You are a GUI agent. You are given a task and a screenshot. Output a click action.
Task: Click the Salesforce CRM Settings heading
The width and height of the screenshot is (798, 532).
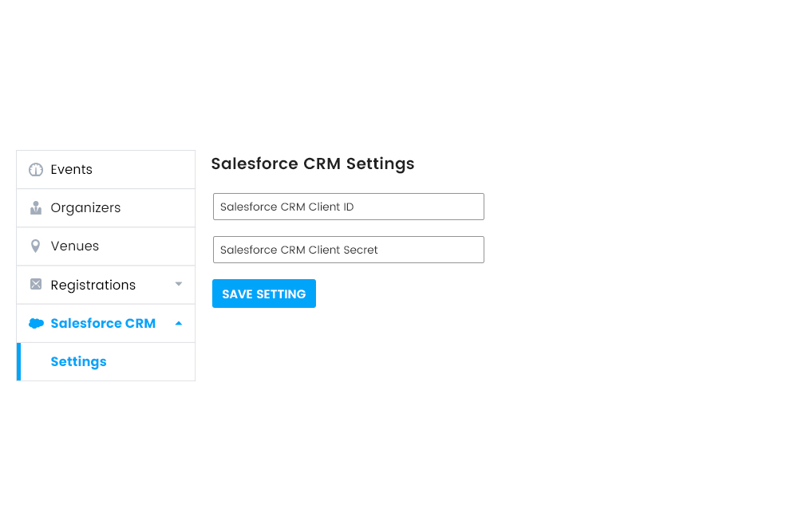coord(312,164)
